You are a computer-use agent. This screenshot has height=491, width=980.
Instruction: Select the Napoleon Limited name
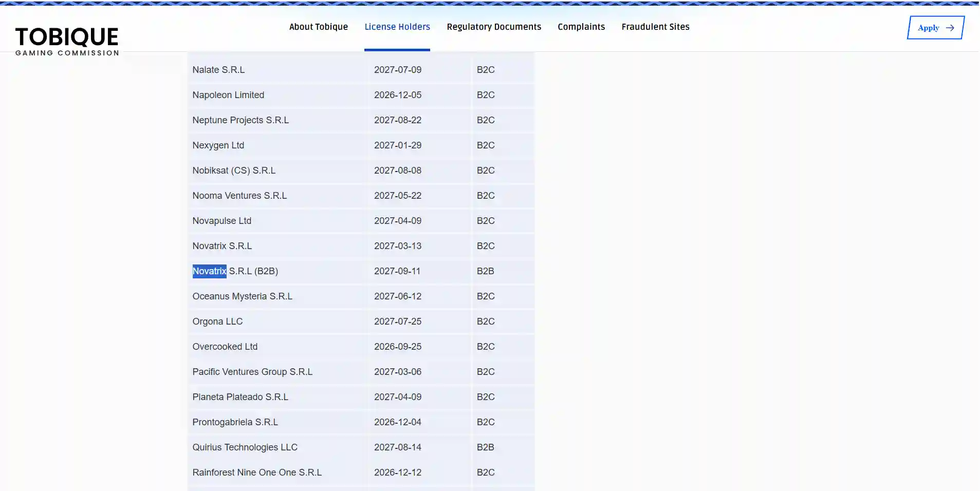point(228,95)
